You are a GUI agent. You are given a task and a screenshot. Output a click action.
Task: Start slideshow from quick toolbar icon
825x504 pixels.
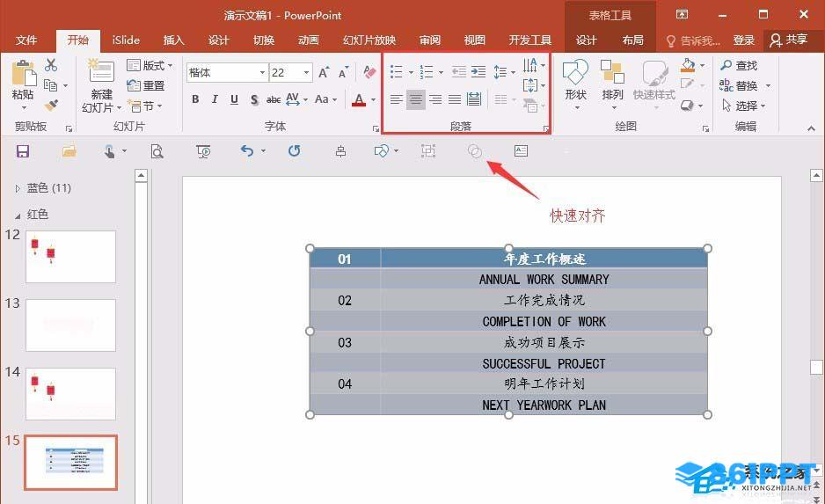203,151
